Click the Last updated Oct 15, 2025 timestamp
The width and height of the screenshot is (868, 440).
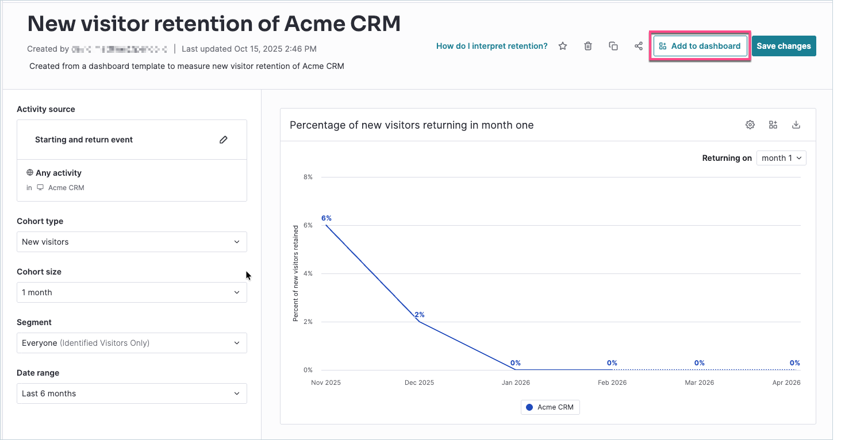[x=249, y=49]
